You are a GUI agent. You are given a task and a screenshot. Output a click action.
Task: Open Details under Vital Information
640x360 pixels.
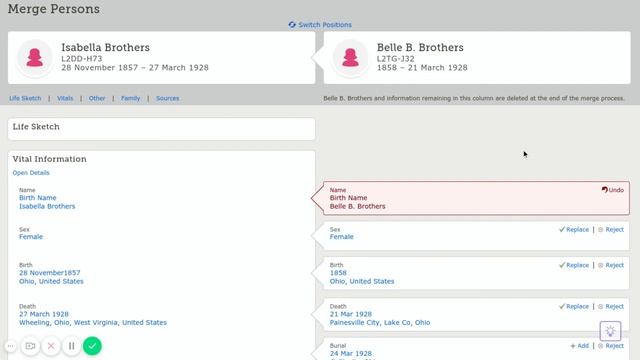[x=31, y=173]
